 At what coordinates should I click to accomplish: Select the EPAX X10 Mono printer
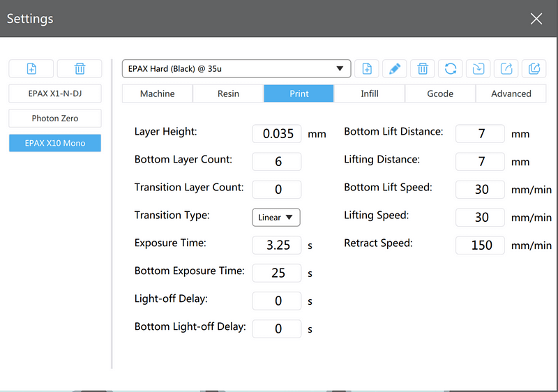pyautogui.click(x=55, y=143)
